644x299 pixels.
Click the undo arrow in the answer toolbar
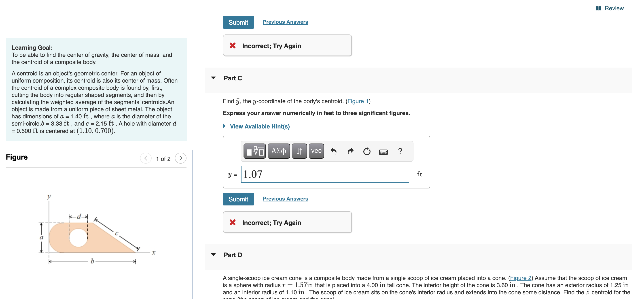click(x=334, y=151)
